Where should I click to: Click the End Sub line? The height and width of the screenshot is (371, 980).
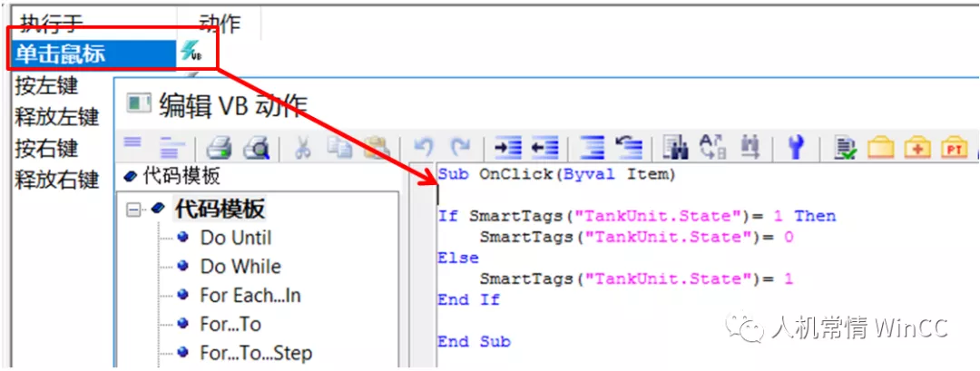tap(474, 342)
